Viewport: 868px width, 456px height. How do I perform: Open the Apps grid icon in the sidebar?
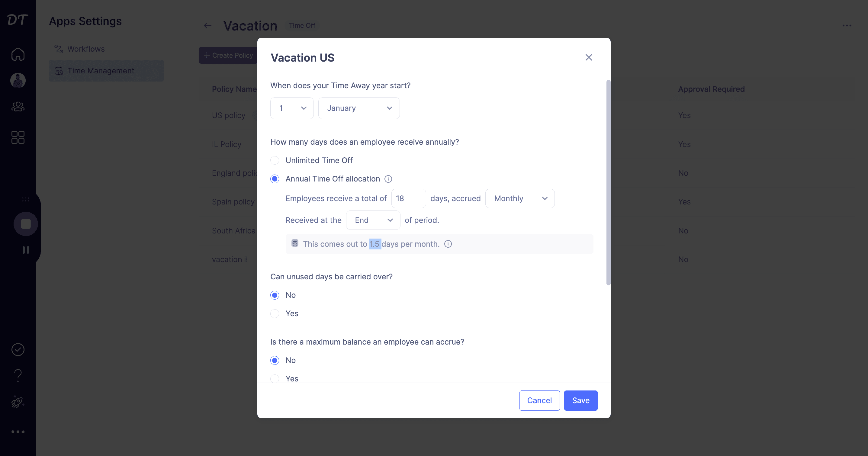(18, 137)
